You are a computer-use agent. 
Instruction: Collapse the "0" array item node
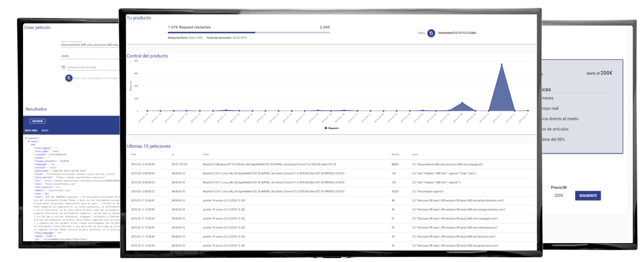[32, 145]
